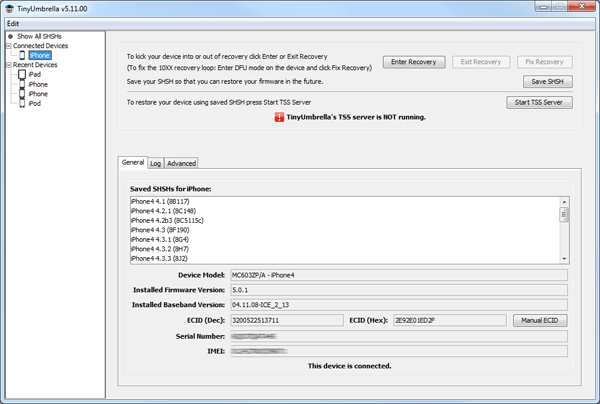Close the TinyUmbrella window
This screenshot has width=600, height=404.
tap(581, 7)
